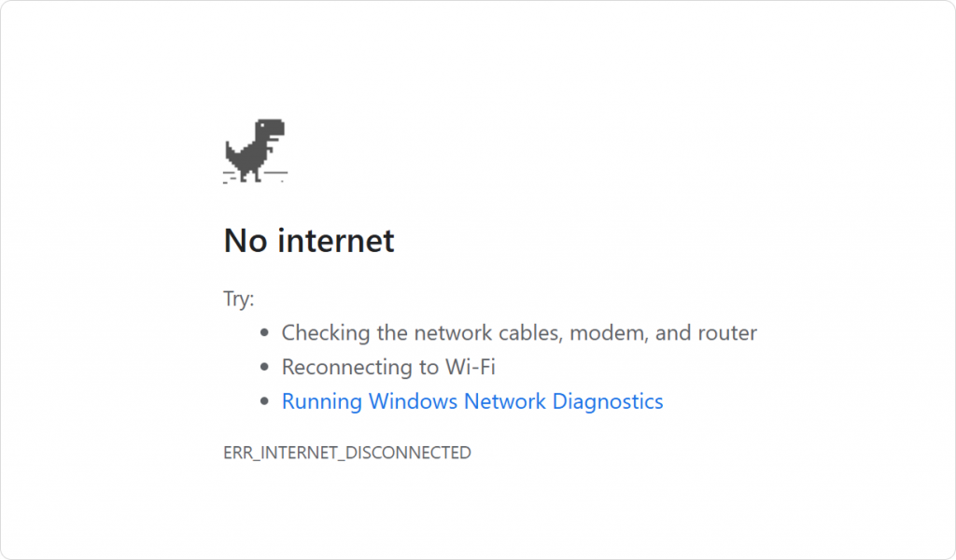Click the bullet before the diagnostics link
Screen dimensions: 956x560
coord(264,401)
